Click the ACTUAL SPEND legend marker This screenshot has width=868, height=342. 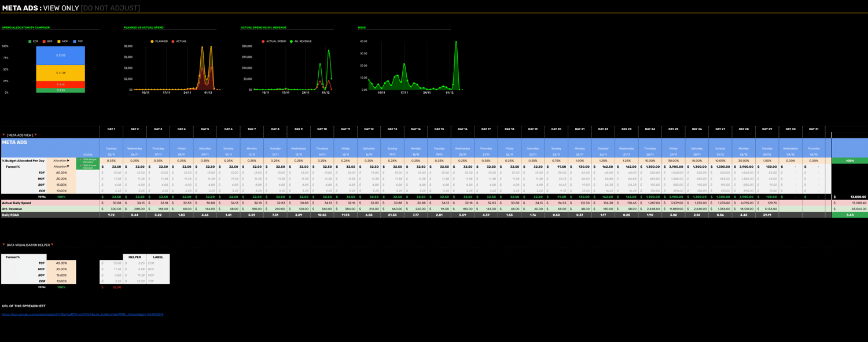pos(263,42)
